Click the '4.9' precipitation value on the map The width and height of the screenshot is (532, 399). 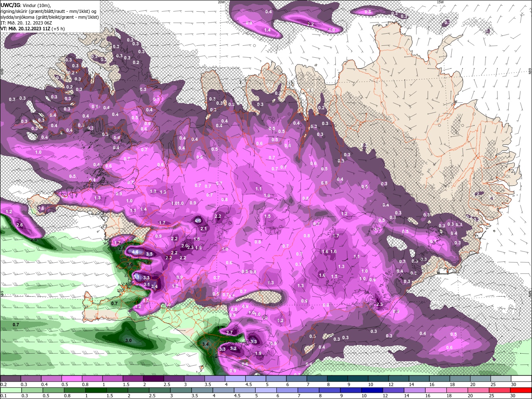tap(198, 221)
